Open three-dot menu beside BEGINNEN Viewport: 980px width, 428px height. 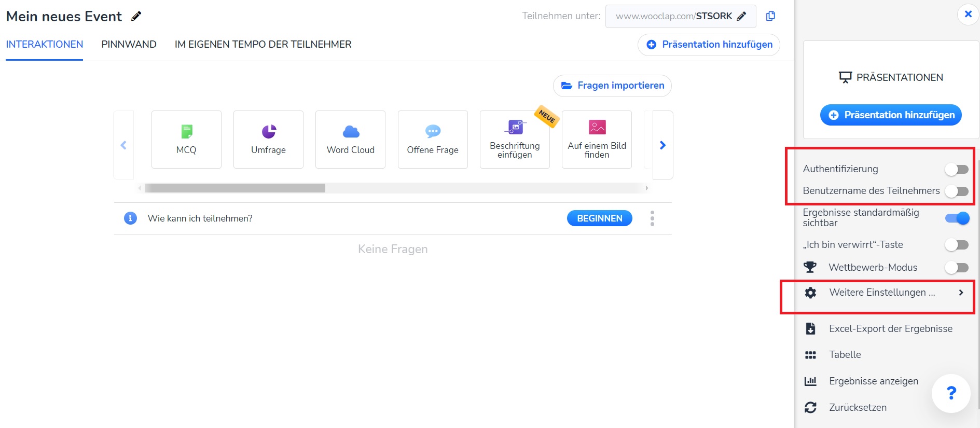point(652,218)
